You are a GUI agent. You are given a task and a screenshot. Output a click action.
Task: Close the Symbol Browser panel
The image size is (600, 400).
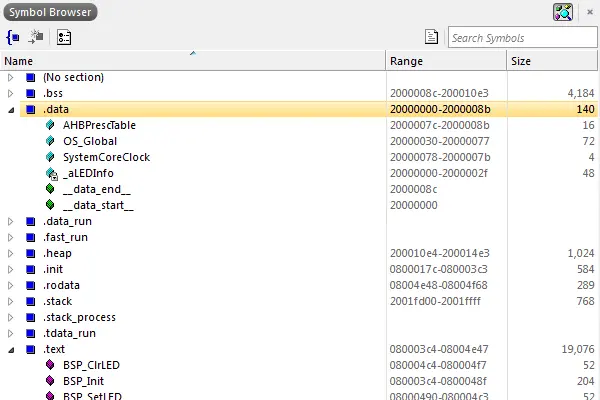click(x=588, y=13)
